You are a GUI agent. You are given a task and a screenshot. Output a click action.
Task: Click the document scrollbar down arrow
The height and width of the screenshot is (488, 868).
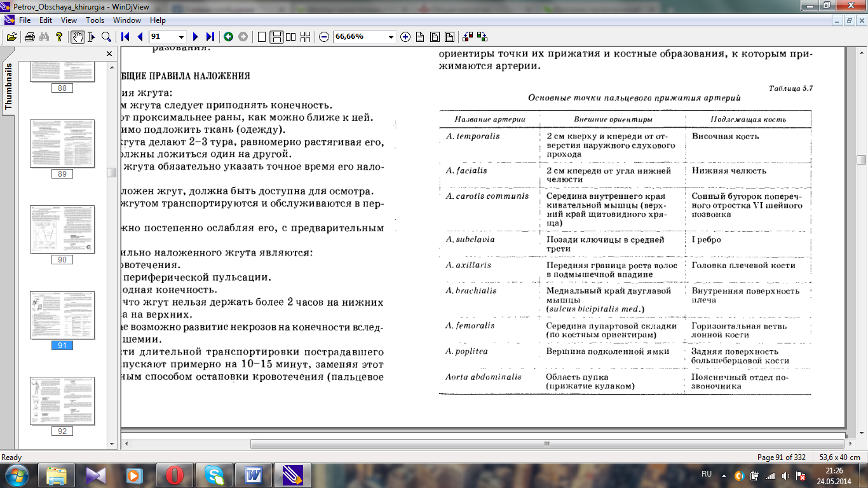coord(861,433)
